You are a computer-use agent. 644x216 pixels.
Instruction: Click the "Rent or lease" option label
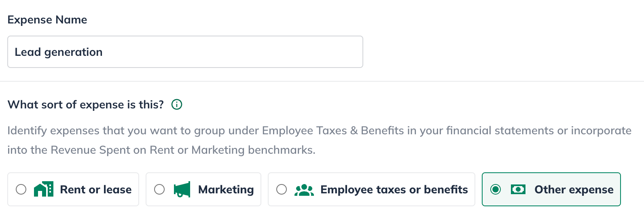click(x=95, y=190)
